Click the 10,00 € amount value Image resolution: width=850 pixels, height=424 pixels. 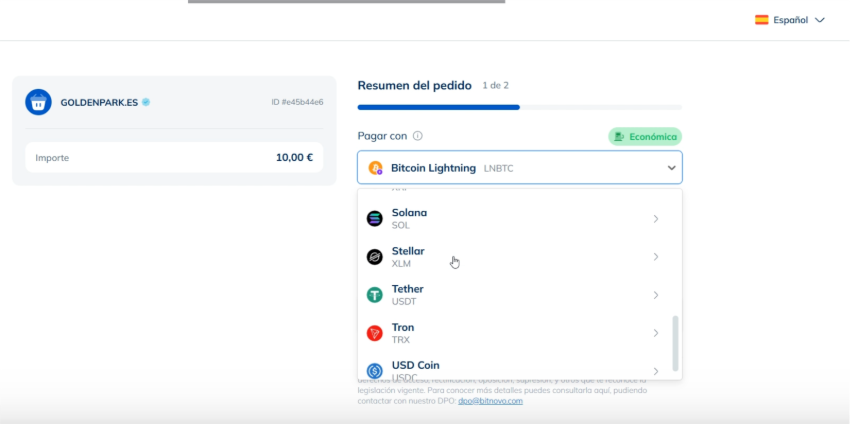click(294, 158)
